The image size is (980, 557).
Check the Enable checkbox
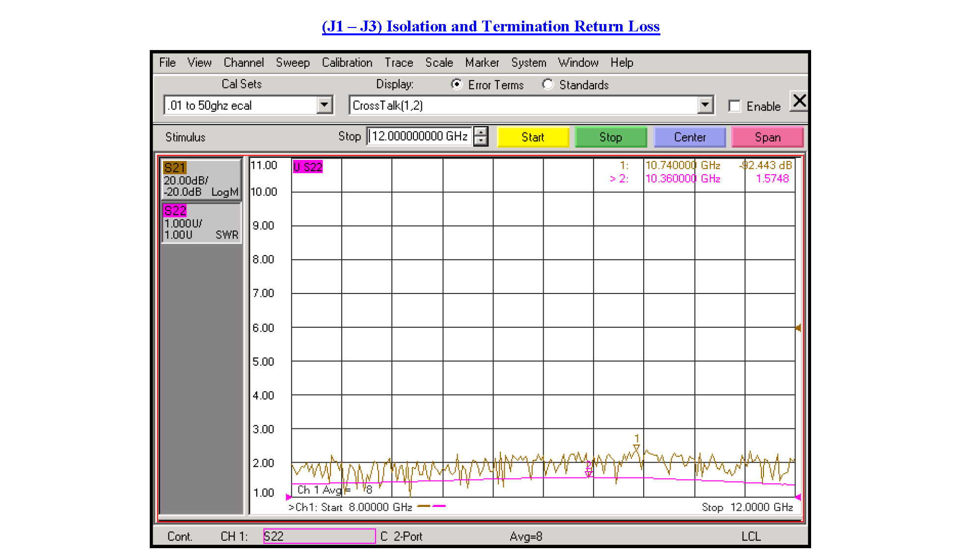(735, 106)
